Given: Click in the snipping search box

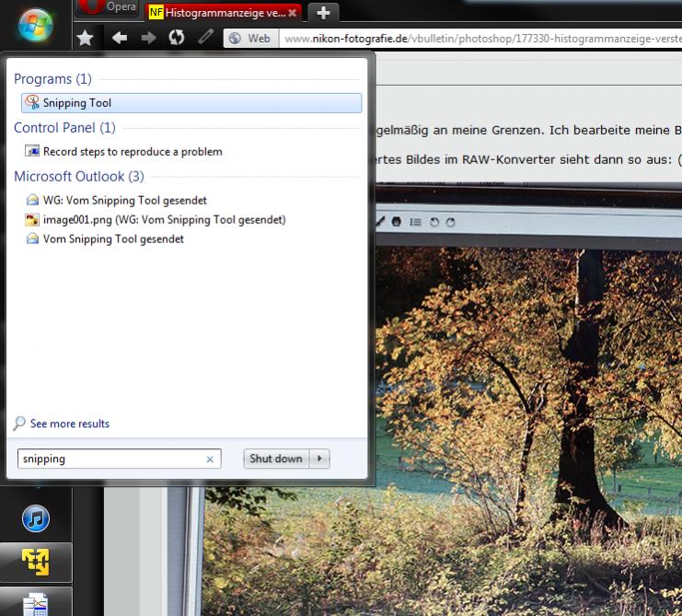Looking at the screenshot, I should click(119, 459).
